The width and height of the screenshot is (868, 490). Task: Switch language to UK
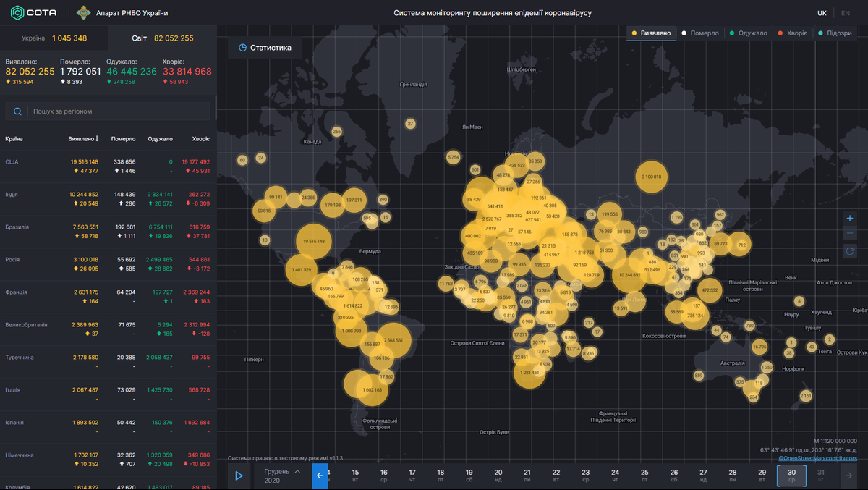point(822,13)
